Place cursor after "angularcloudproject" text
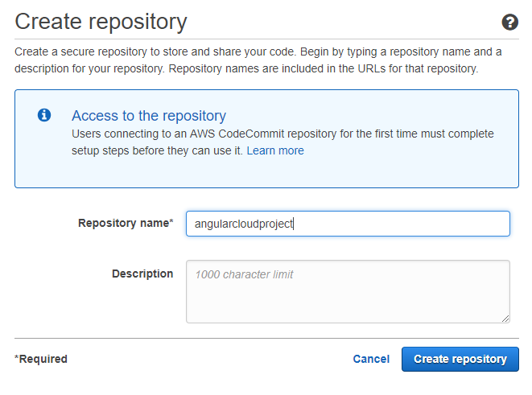 295,224
